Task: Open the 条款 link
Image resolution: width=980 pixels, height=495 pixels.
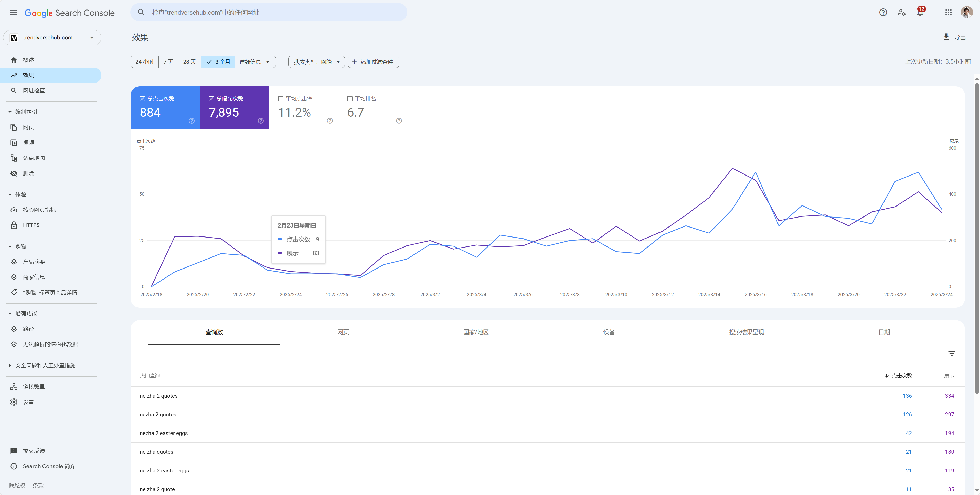Action: pyautogui.click(x=38, y=486)
